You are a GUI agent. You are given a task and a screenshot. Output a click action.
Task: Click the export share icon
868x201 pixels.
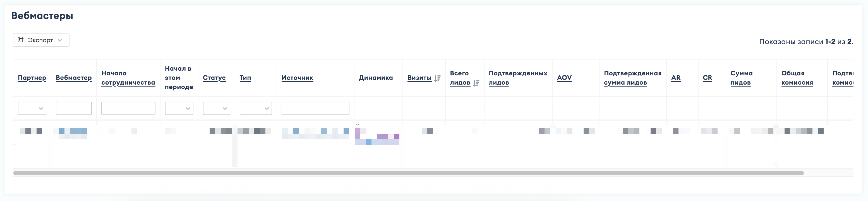click(21, 40)
